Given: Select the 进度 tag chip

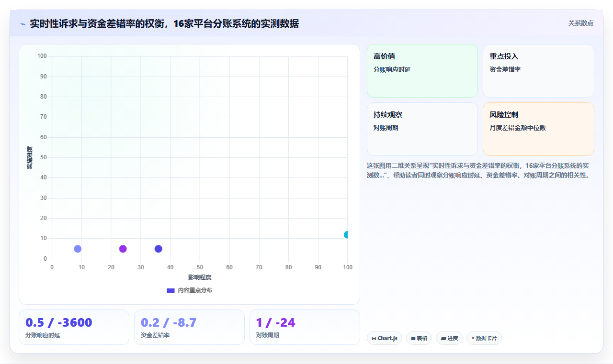Looking at the screenshot, I should 449,338.
